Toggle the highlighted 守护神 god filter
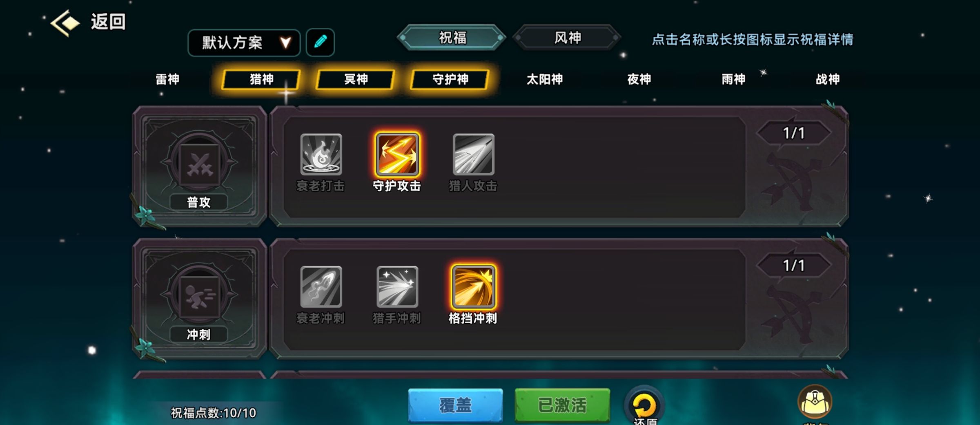The image size is (980, 425). click(450, 79)
